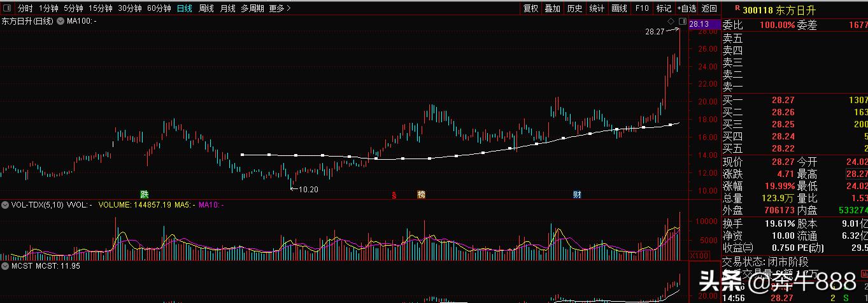Toggle the right panel icon near 28.13
Screen dimensions: 868x303
682,22
